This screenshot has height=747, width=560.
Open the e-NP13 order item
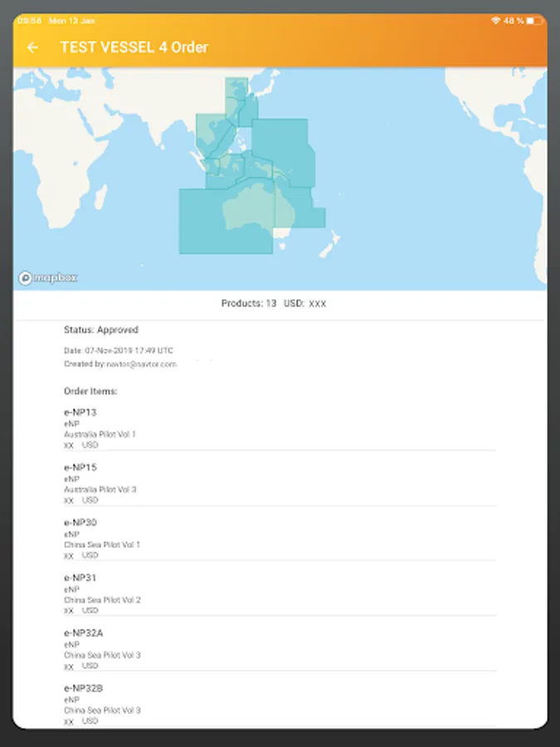click(280, 427)
